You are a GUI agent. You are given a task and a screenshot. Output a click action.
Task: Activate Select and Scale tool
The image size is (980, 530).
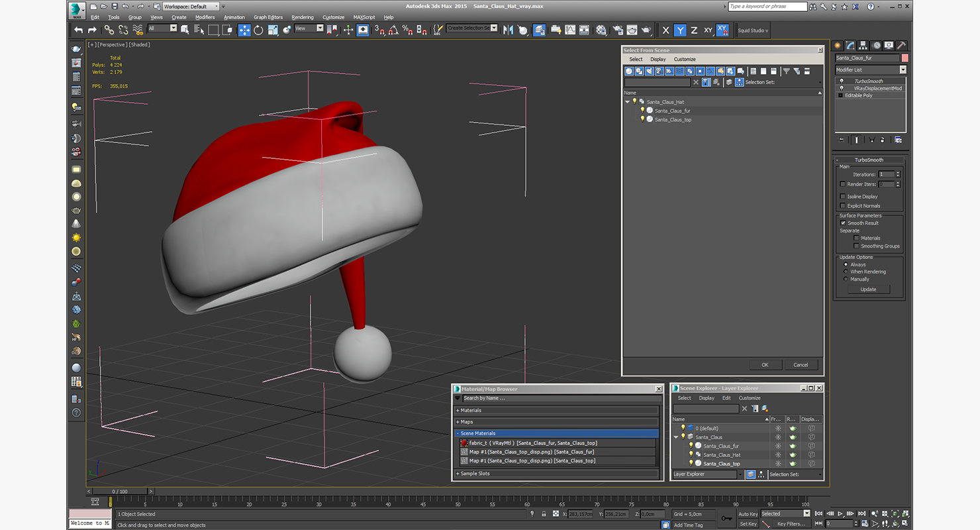(273, 30)
